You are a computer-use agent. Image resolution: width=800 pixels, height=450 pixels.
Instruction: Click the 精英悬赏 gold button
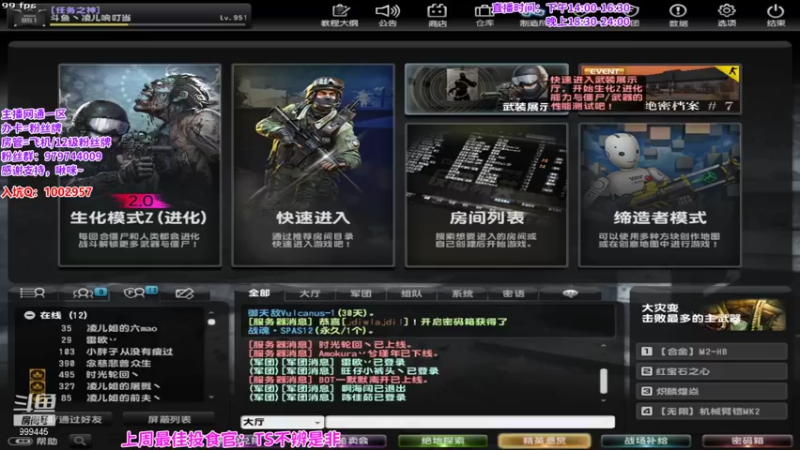coord(544,440)
